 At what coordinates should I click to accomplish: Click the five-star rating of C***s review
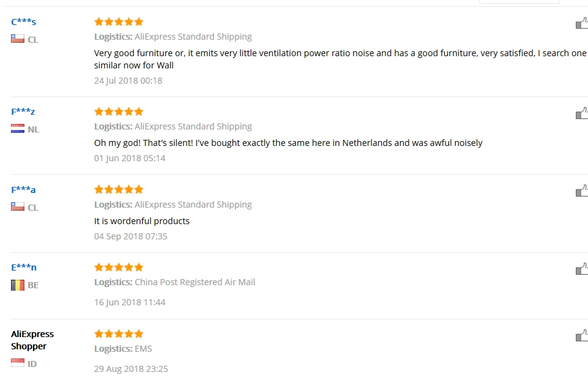tap(119, 22)
